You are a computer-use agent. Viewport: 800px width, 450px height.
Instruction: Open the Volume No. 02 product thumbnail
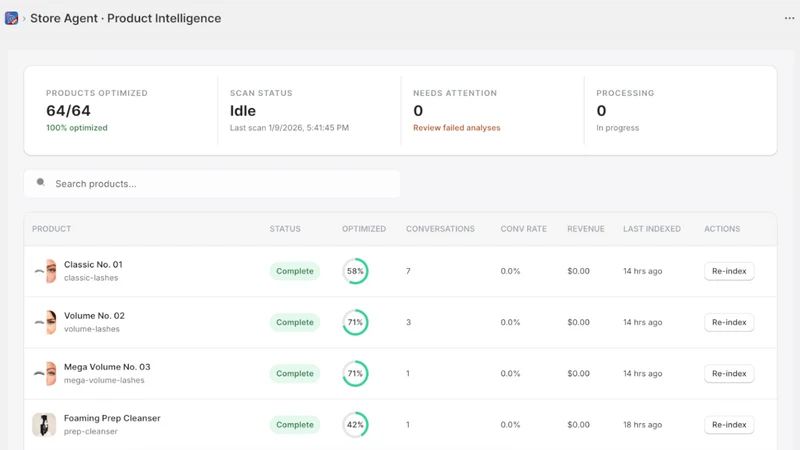[x=45, y=322]
